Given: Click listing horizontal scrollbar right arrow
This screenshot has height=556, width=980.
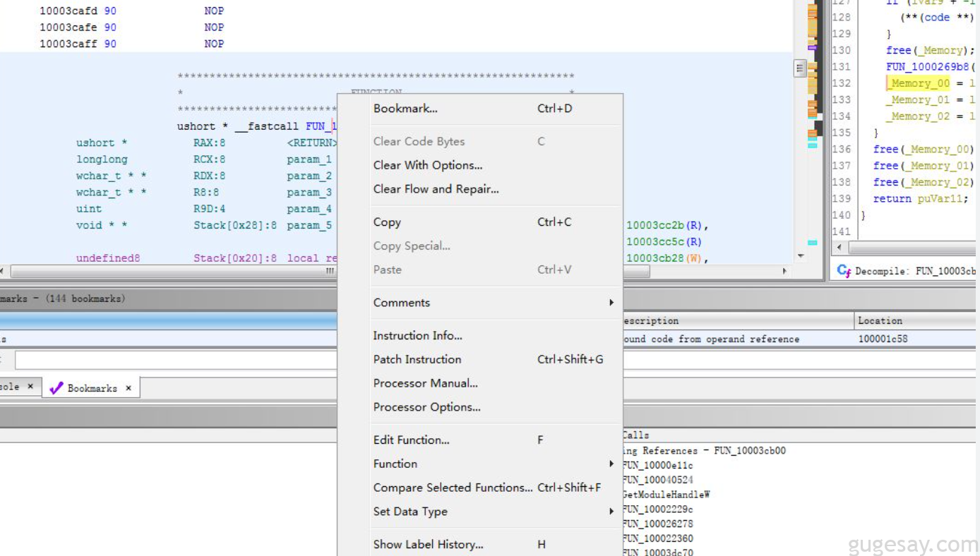Looking at the screenshot, I should (x=784, y=271).
